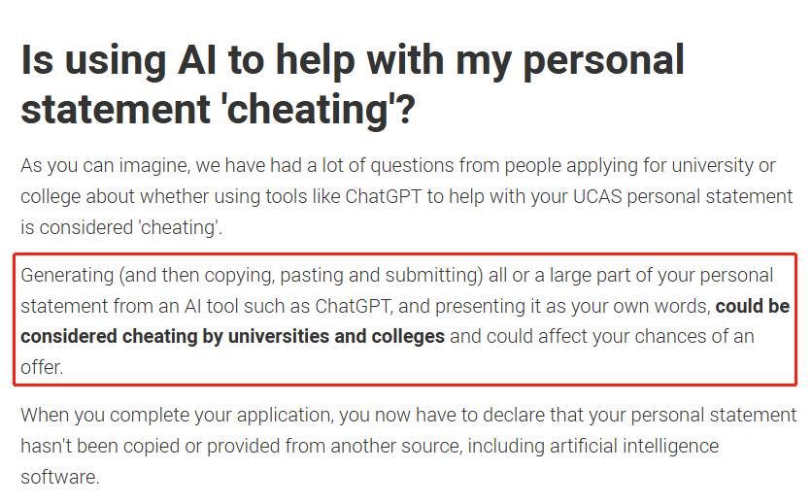Click the opening words "As you can imagine"

pyautogui.click(x=96, y=165)
